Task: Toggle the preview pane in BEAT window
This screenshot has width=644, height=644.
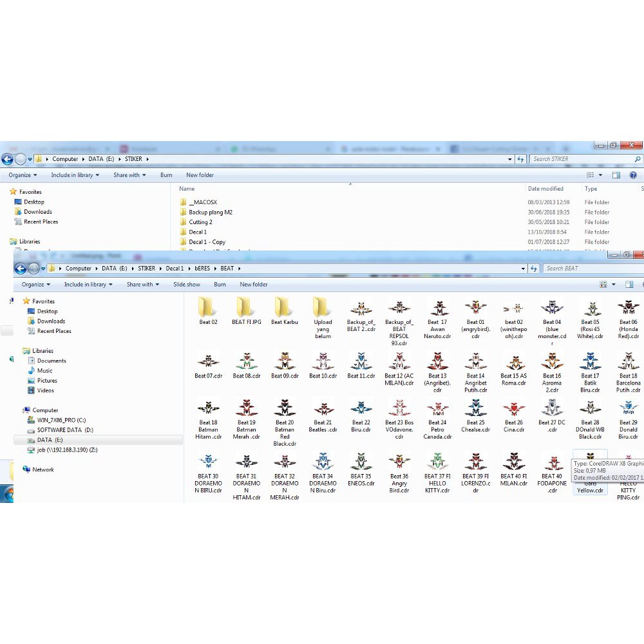Action: [x=629, y=285]
